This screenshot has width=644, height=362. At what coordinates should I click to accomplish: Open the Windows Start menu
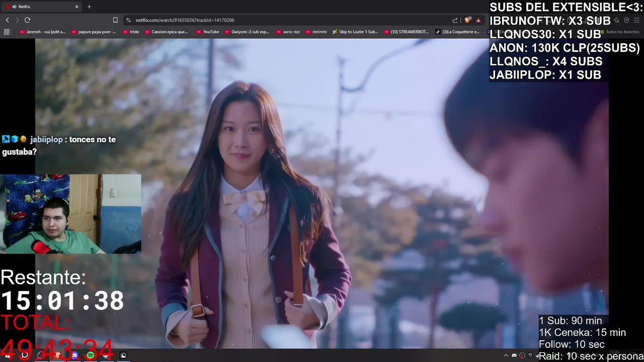point(7,355)
